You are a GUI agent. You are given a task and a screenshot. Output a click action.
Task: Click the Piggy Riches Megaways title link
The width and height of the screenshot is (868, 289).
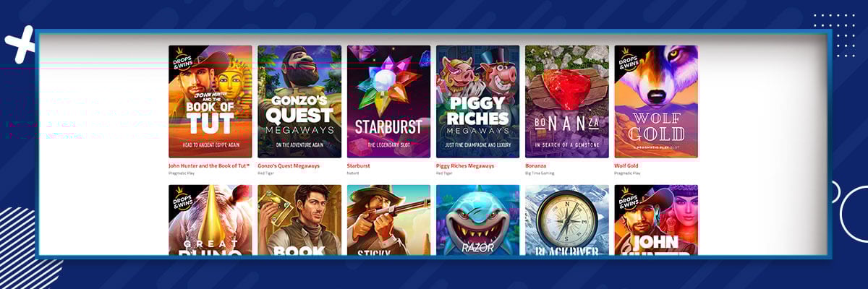click(465, 165)
